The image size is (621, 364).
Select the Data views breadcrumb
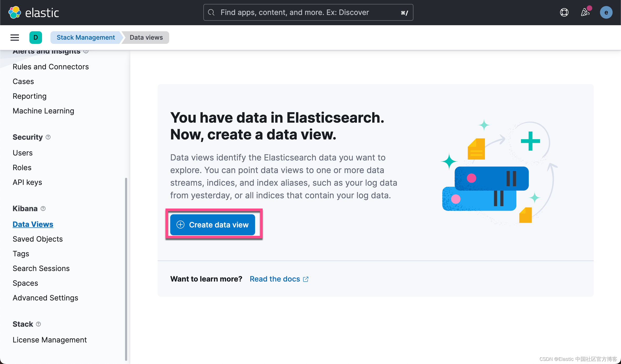(146, 37)
